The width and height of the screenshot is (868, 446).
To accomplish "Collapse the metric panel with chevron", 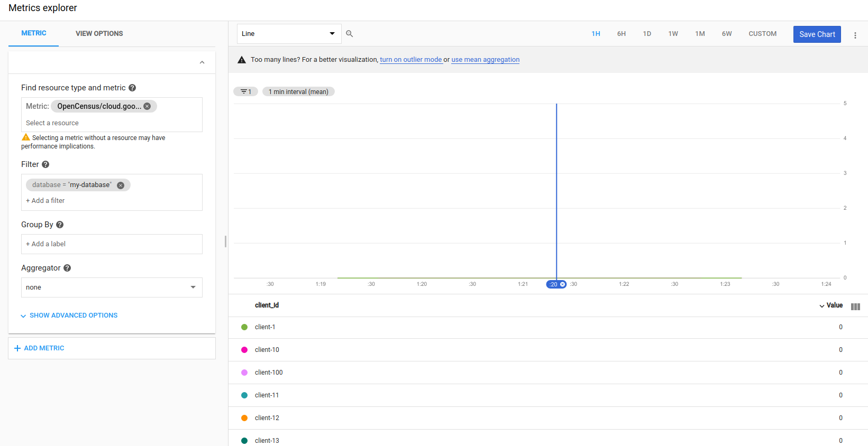I will click(202, 62).
